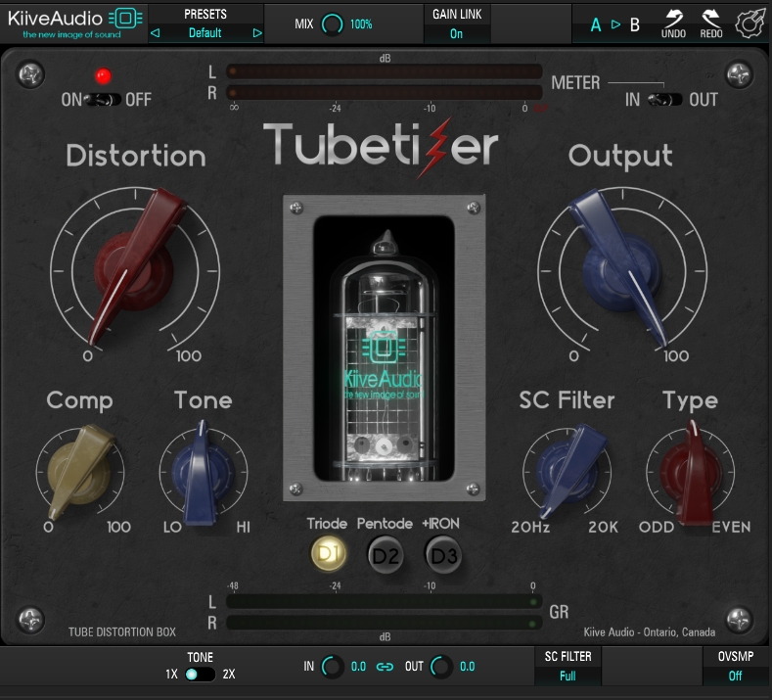Screen dimensions: 772x700
Task: Click the IN 0.0 value field
Action: click(358, 667)
